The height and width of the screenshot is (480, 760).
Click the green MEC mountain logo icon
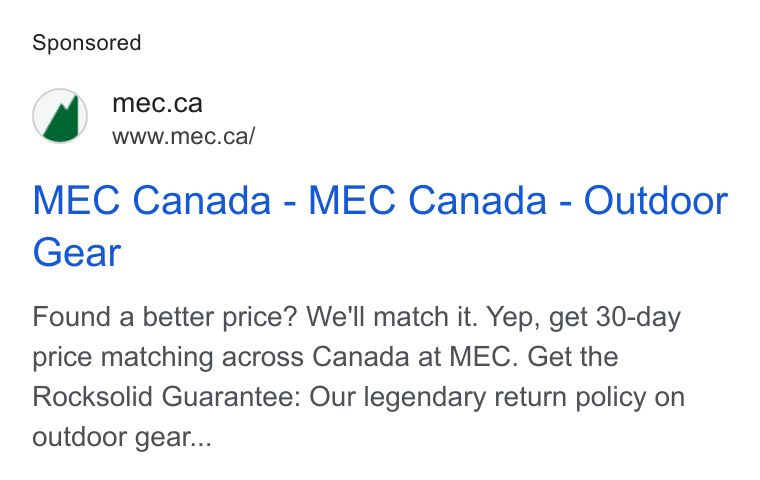(x=60, y=116)
